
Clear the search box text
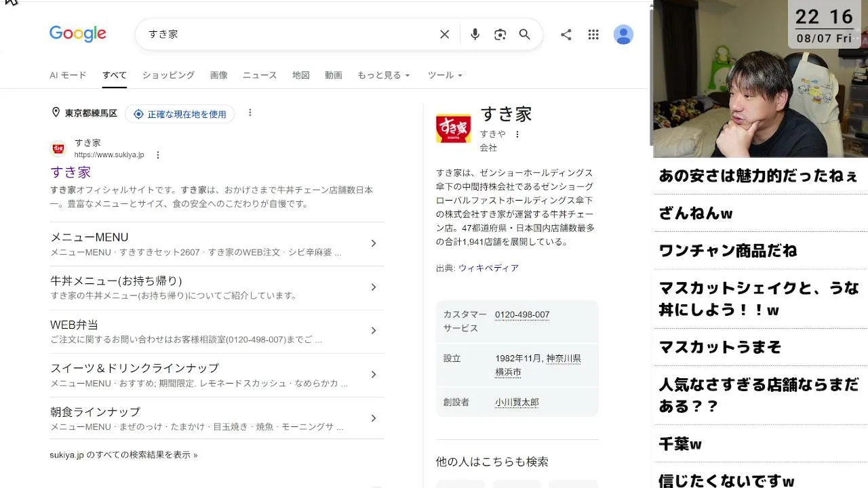(x=445, y=35)
